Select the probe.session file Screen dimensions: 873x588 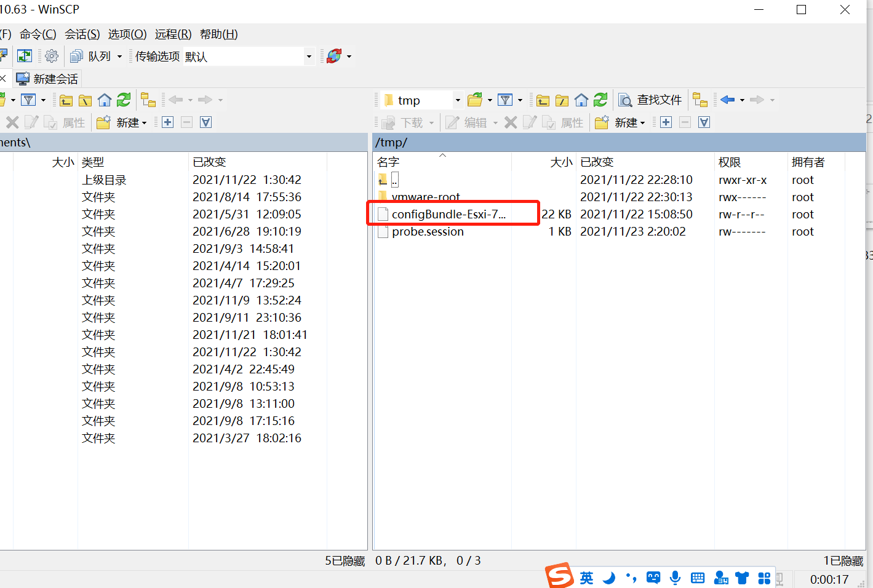428,231
